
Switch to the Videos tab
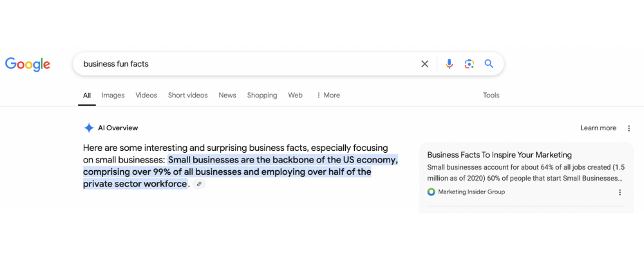tap(146, 95)
